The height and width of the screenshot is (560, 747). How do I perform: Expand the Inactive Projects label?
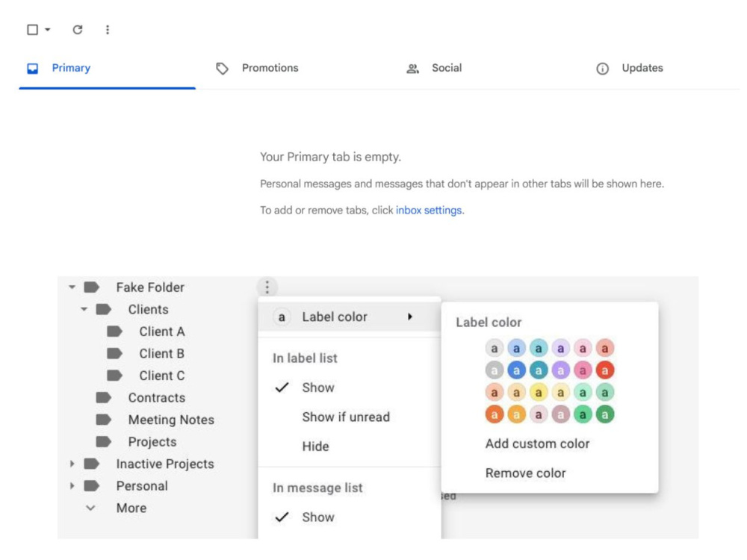pos(72,464)
